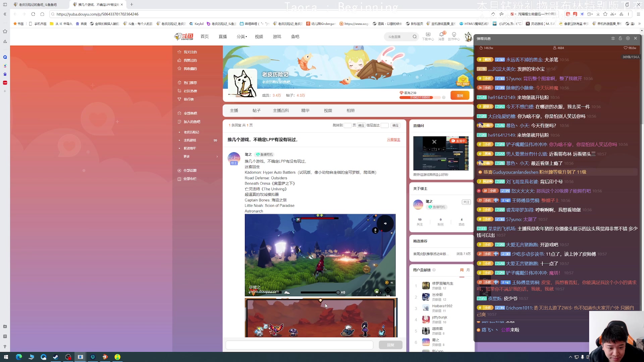Toggle the lock icon in 弹幕消息 panel

[620, 39]
